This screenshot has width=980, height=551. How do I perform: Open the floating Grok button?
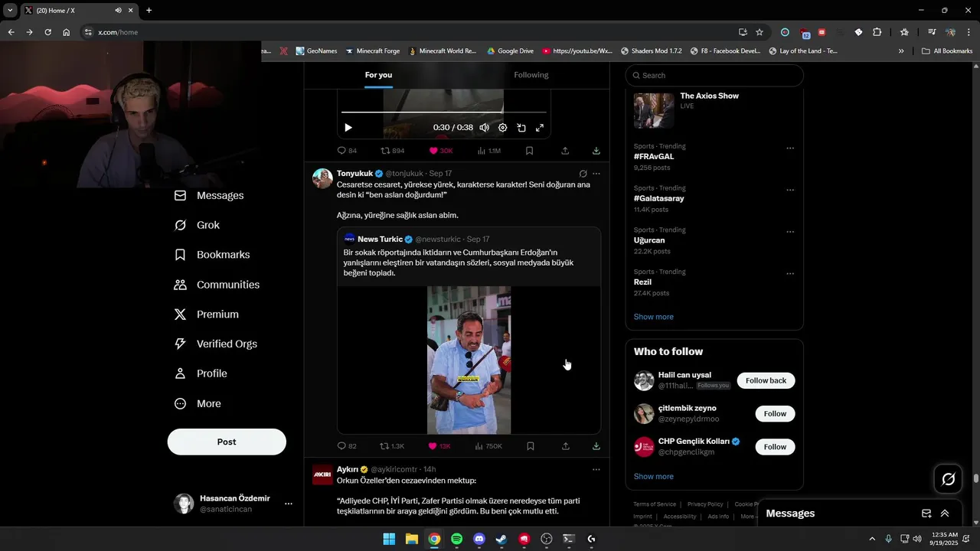[948, 479]
